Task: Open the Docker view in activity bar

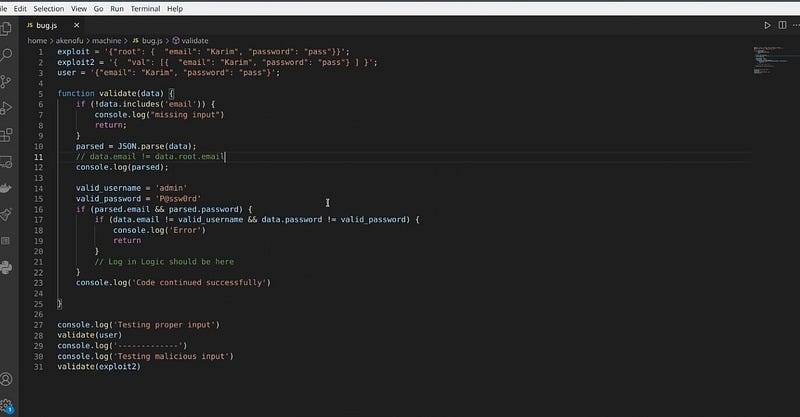Action: 7,188
